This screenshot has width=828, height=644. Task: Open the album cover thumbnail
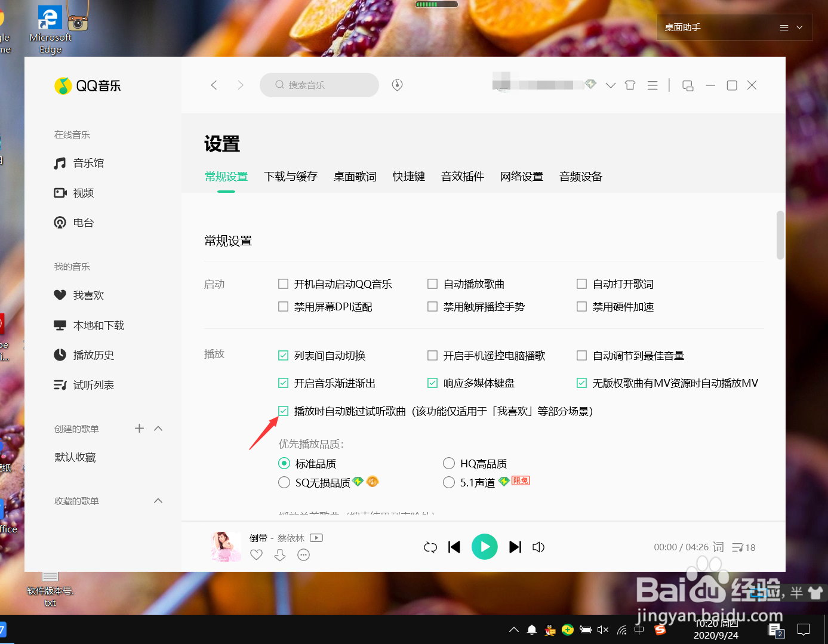[x=226, y=547]
